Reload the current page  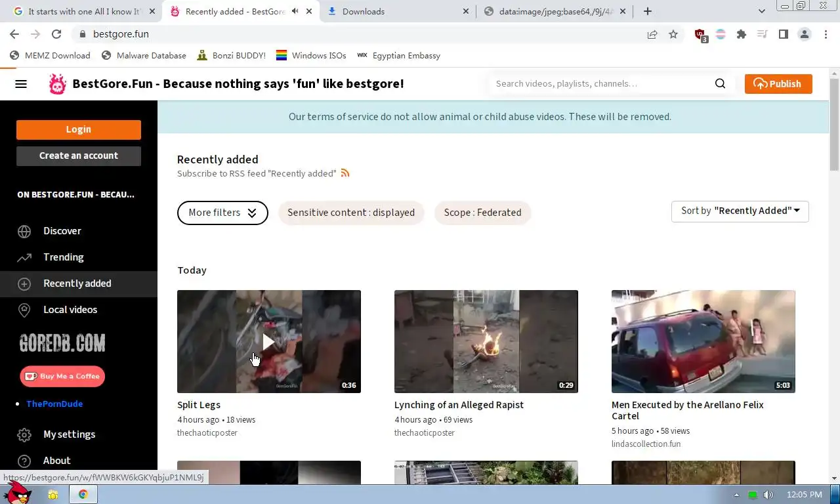[56, 34]
